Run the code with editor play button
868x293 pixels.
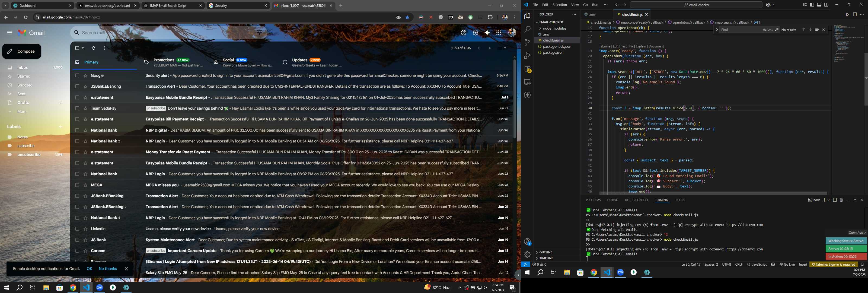coord(847,14)
